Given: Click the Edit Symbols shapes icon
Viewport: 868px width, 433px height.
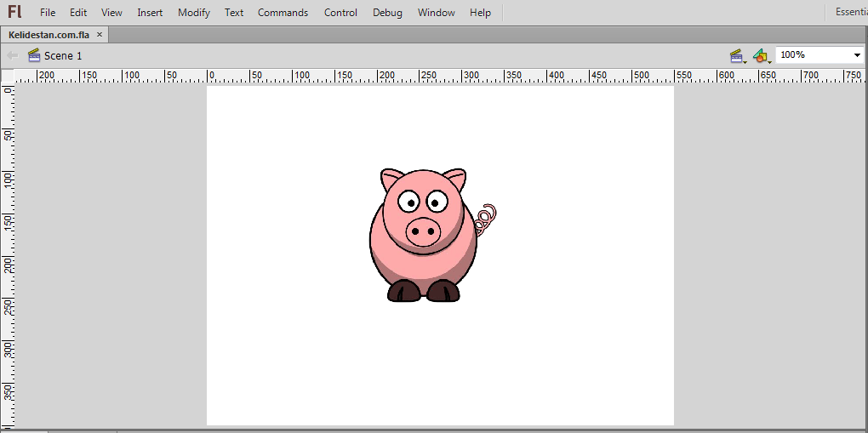Looking at the screenshot, I should tap(762, 56).
